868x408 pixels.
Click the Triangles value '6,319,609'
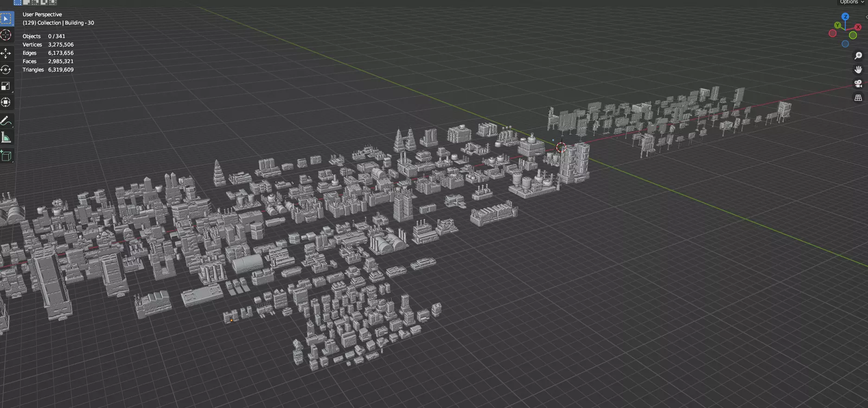[x=61, y=70]
